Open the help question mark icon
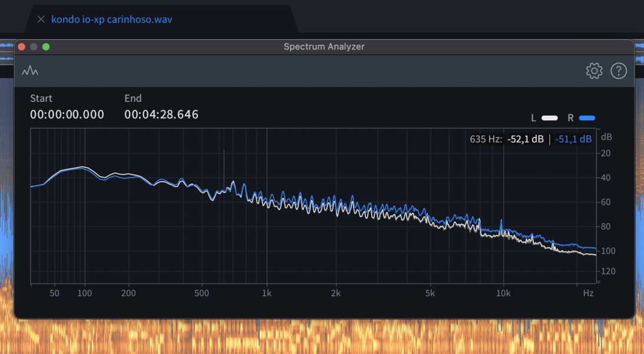Image resolution: width=644 pixels, height=354 pixels. pos(619,71)
